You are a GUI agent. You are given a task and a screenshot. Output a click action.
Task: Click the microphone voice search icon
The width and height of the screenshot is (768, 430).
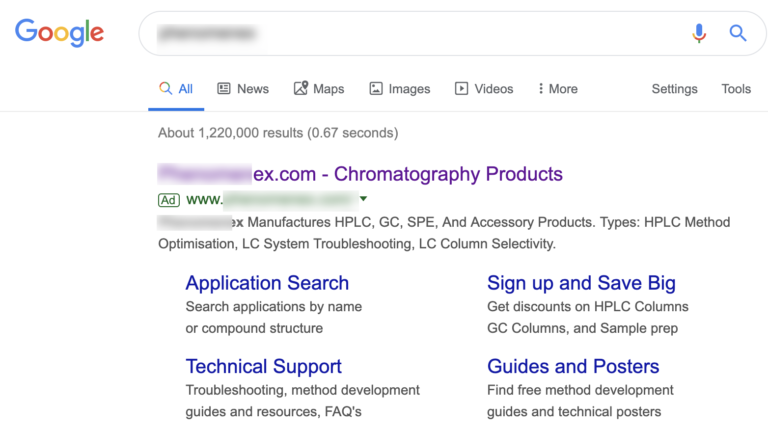[x=699, y=33]
